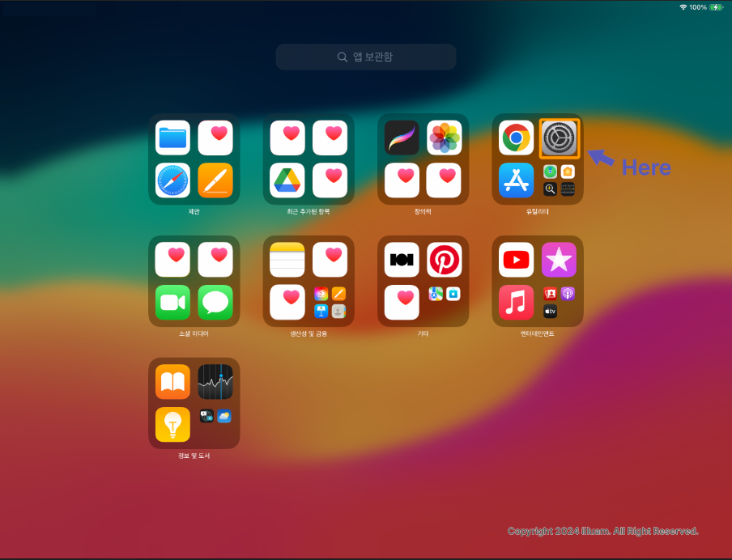Tap the small Find My icon
The width and height of the screenshot is (732, 560).
tap(551, 172)
